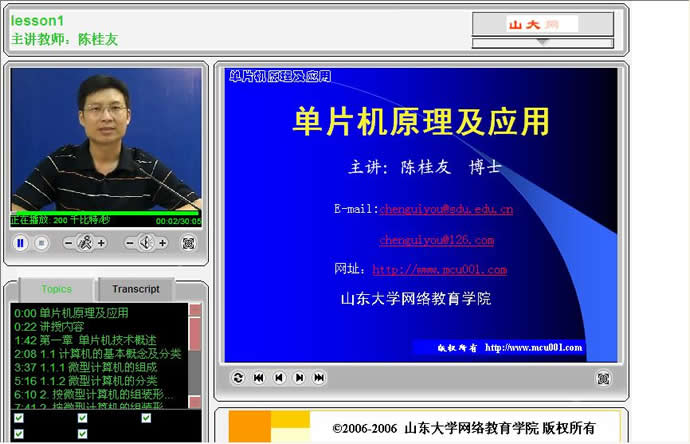Jump to topic 1:42 第一章 单片机技术概述
The height and width of the screenshot is (444, 690).
85,340
